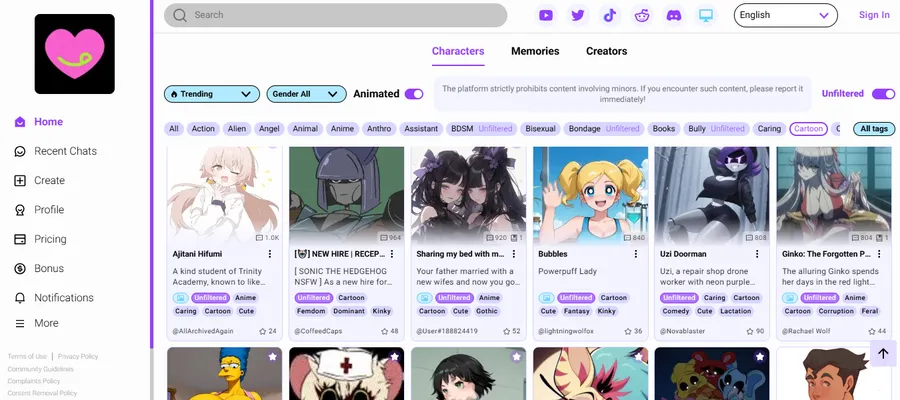This screenshot has width=900, height=400.
Task: Open the Content Removal Policy link
Action: tap(42, 393)
